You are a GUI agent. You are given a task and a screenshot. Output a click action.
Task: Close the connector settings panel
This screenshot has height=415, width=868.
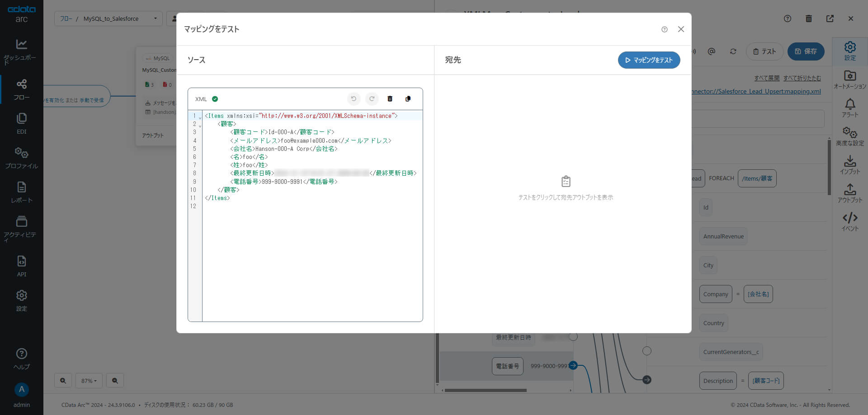[851, 19]
